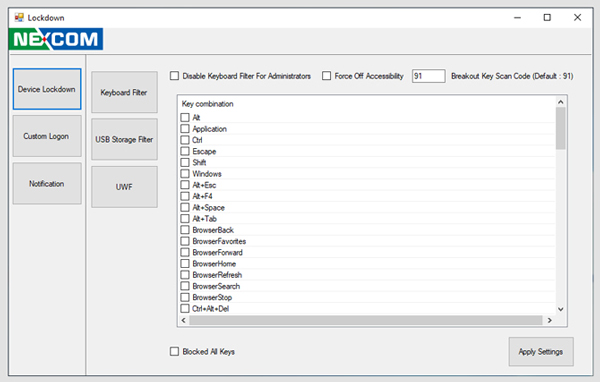Image resolution: width=600 pixels, height=382 pixels.
Task: Close the Lockdown window
Action: [577, 18]
